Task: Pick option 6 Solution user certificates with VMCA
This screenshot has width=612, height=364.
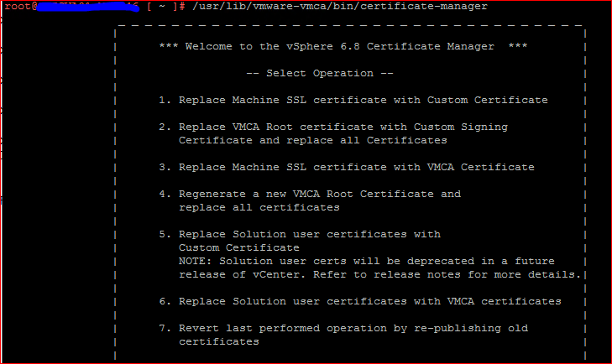Action: tap(359, 301)
